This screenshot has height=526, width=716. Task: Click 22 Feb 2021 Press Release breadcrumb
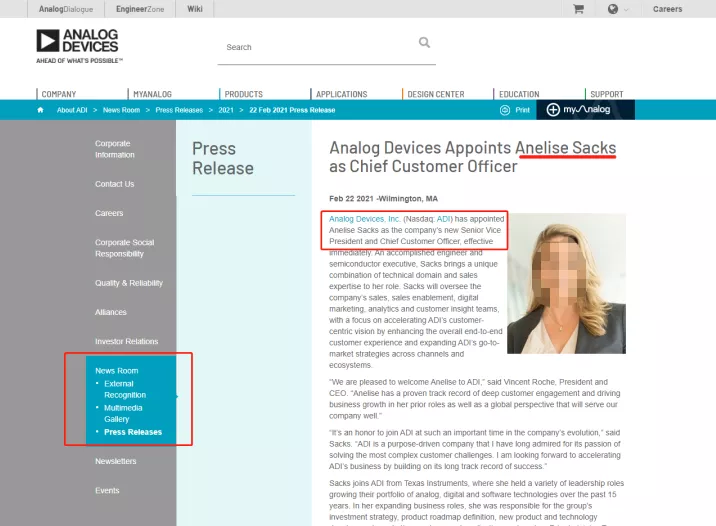coord(292,110)
